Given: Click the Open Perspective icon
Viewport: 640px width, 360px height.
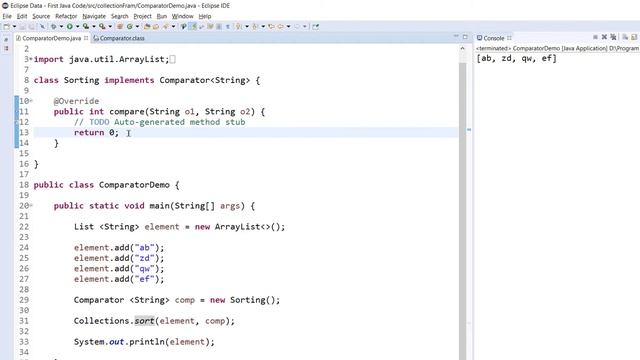Looking at the screenshot, I should click(x=316, y=27).
